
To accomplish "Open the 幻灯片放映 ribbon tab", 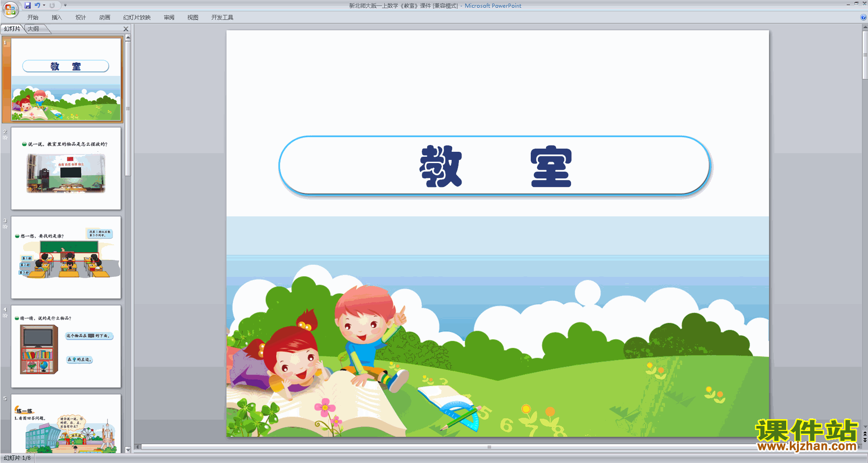I will (x=137, y=18).
